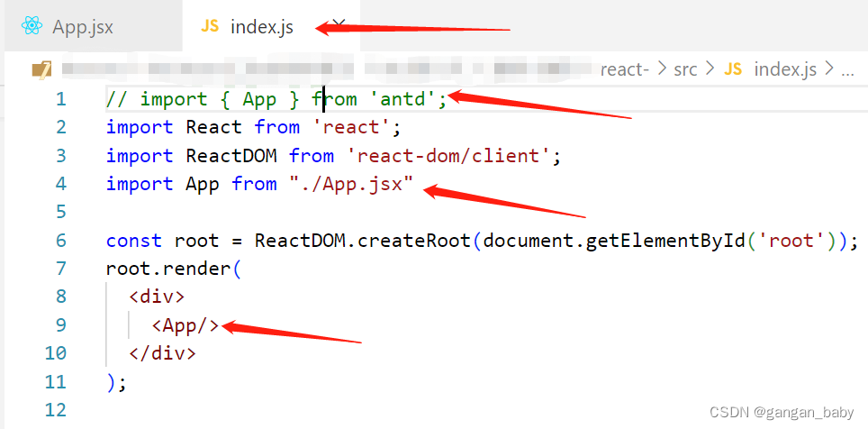
Task: Click the closing </div> tag
Action: [x=162, y=353]
